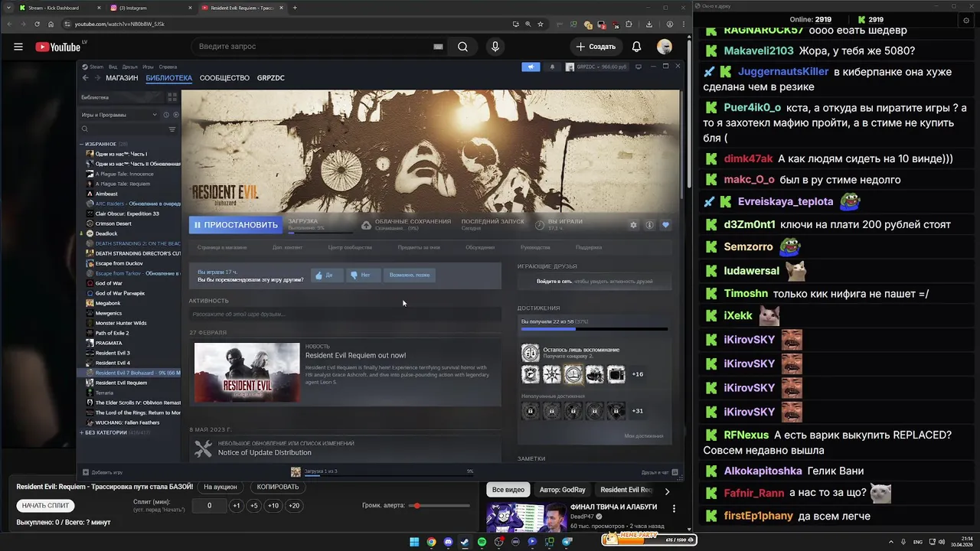
Task: Open Игры menu
Action: (148, 67)
